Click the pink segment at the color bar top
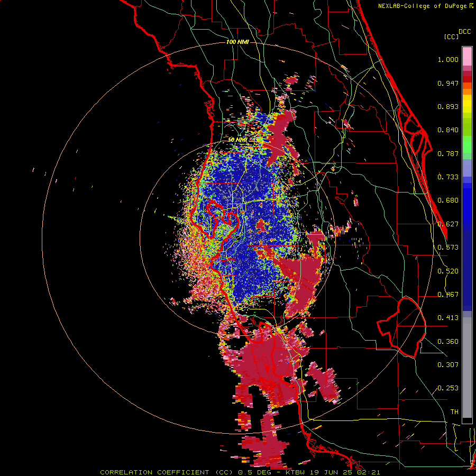476x476 pixels. pyautogui.click(x=467, y=56)
